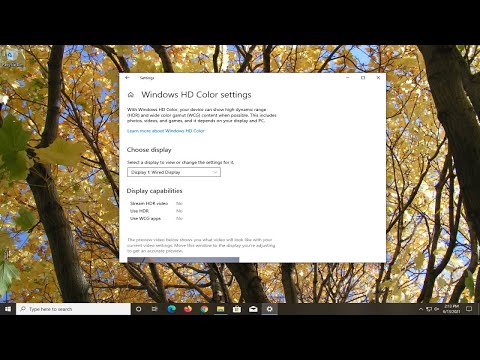The image size is (480, 360).
Task: Click the Stream HDR video label
Action: tap(149, 203)
